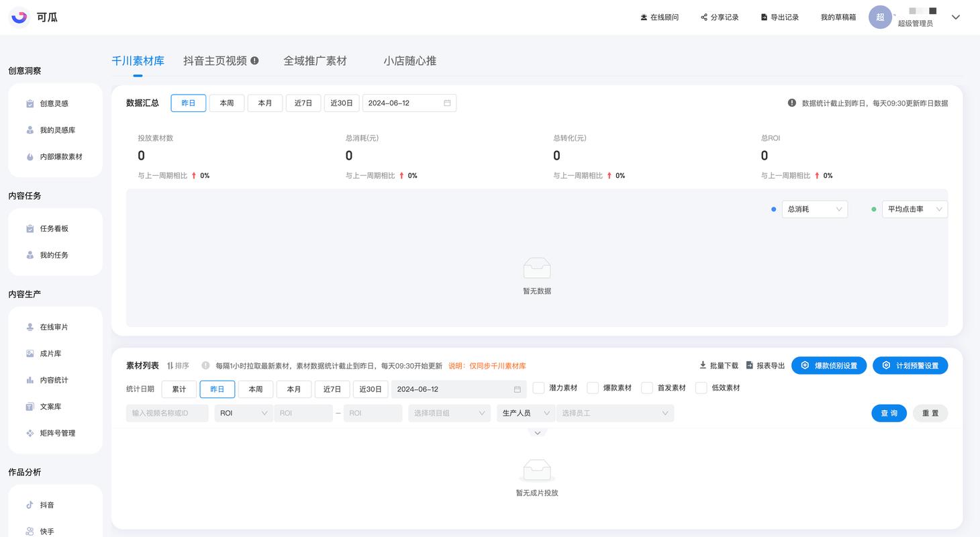Click the 输入视频名称或ID search field
Image resolution: width=980 pixels, height=537 pixels.
(167, 413)
